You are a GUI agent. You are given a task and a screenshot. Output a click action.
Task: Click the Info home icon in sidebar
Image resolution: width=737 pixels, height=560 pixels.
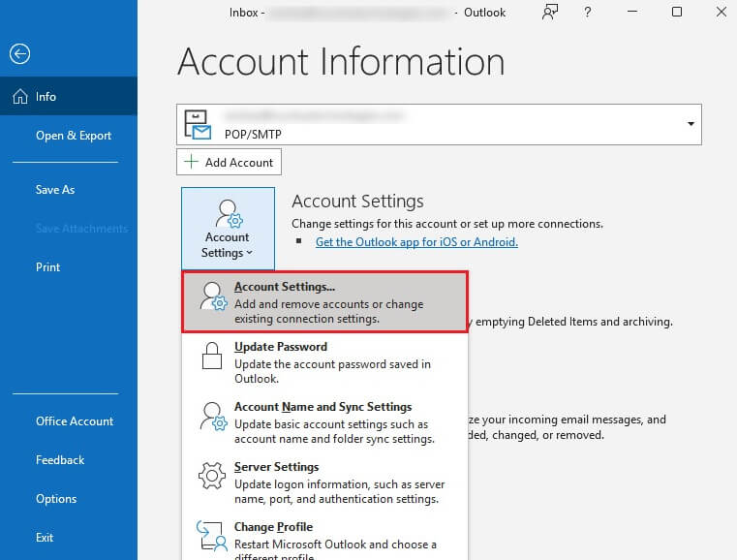click(18, 97)
